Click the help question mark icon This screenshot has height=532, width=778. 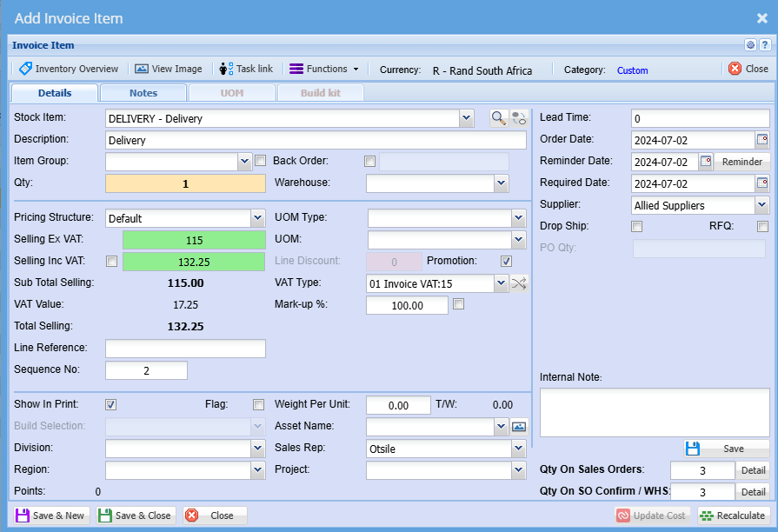coord(765,45)
